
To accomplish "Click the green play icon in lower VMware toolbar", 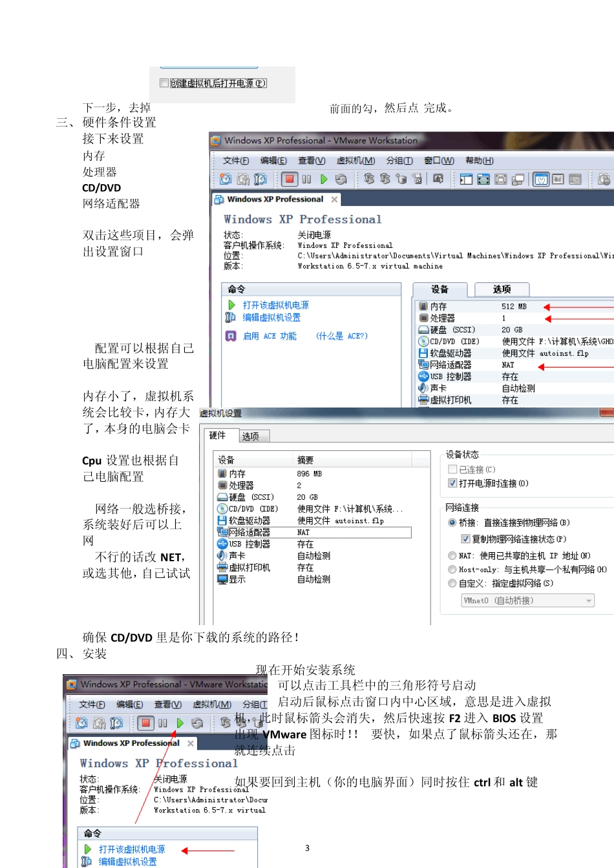I will (x=180, y=723).
